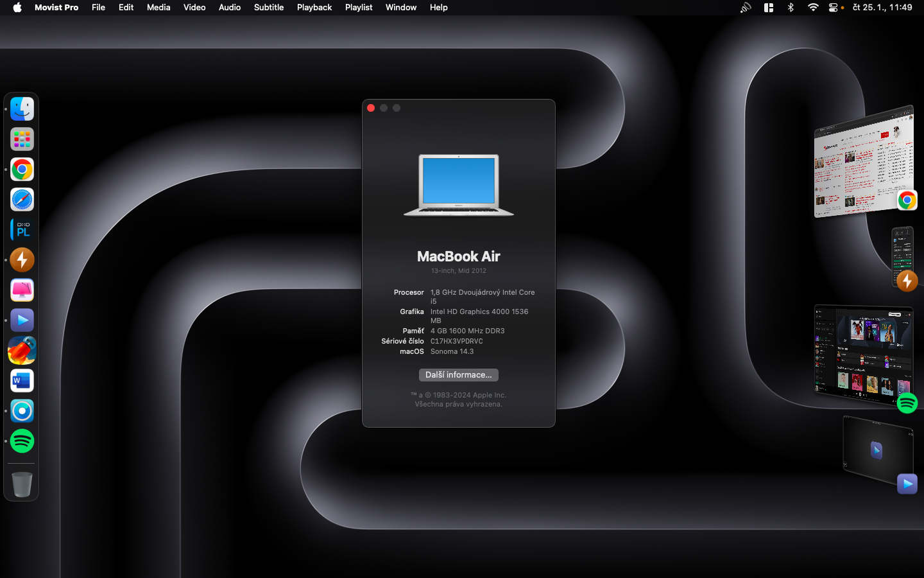Click the MacBook Air laptop image
The image size is (924, 578).
[x=459, y=185]
